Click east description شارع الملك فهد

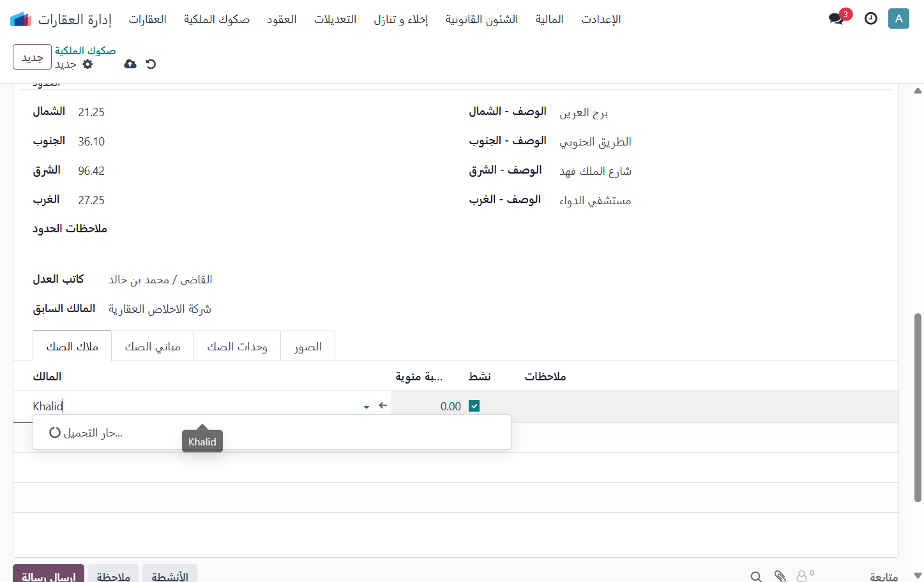(x=595, y=171)
